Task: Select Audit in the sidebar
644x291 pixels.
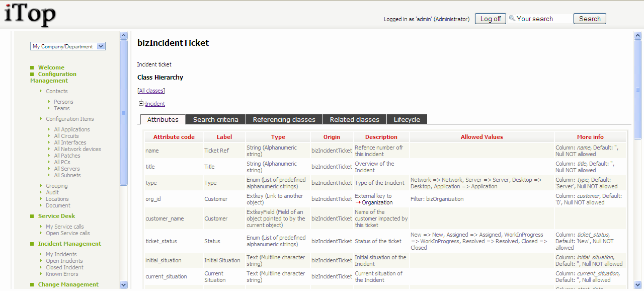Action: (52, 192)
